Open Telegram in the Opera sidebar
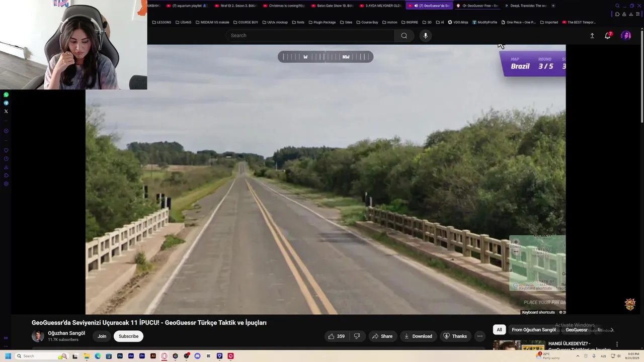The width and height of the screenshot is (644, 362). [6, 103]
